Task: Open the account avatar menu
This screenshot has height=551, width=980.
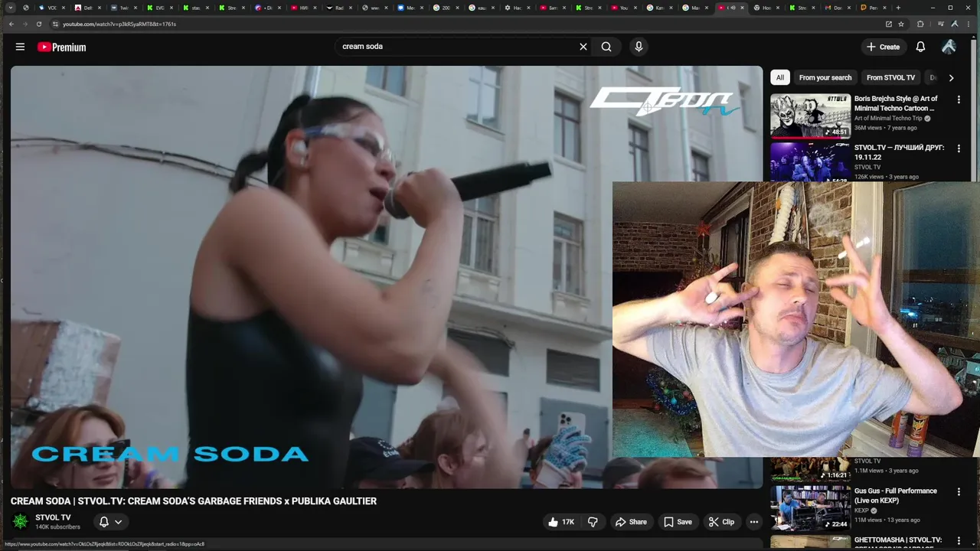Action: pyautogui.click(x=949, y=47)
